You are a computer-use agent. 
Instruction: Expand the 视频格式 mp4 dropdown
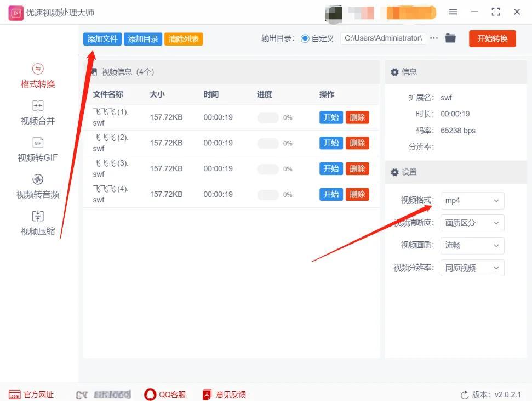[472, 201]
